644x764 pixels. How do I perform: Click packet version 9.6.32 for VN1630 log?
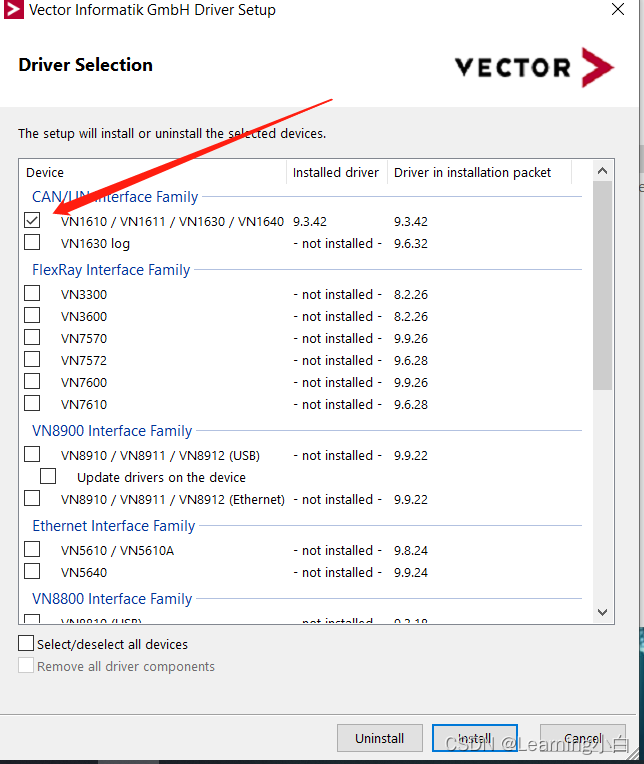click(x=411, y=244)
